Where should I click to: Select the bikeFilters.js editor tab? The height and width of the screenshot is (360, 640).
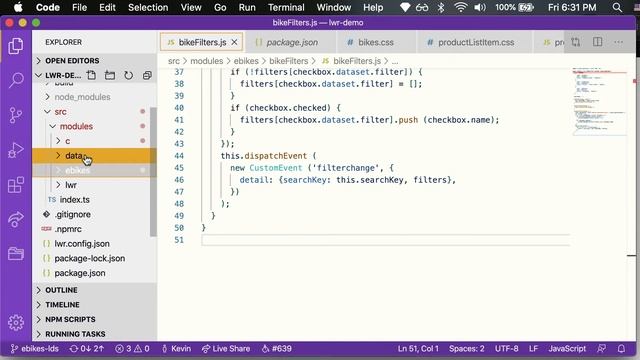(202, 42)
